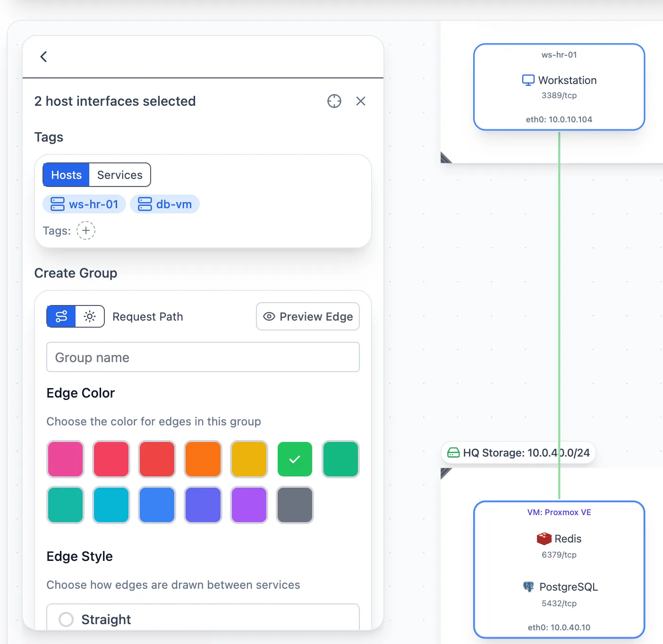663x644 pixels.
Task: Click the back chevron arrow
Action: pyautogui.click(x=43, y=57)
